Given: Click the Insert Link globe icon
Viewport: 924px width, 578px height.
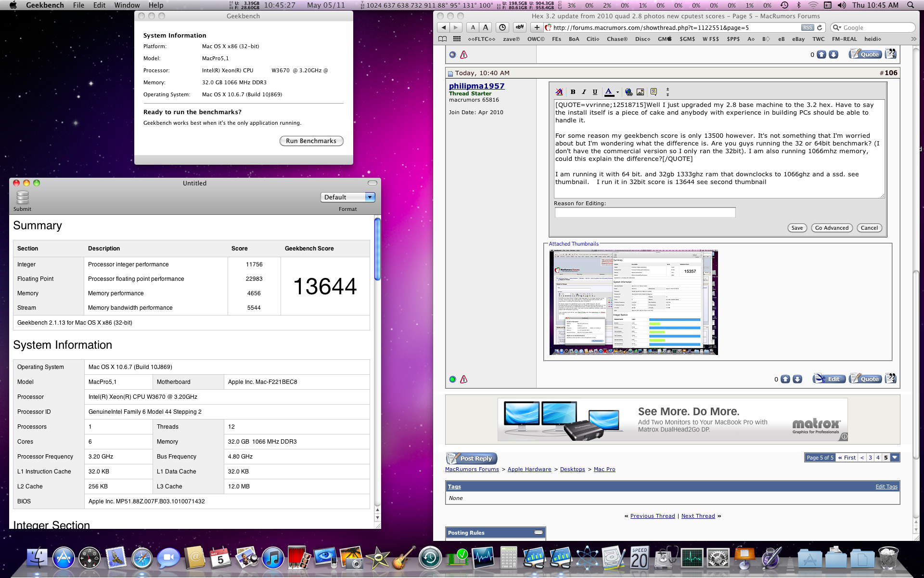Looking at the screenshot, I should (629, 92).
